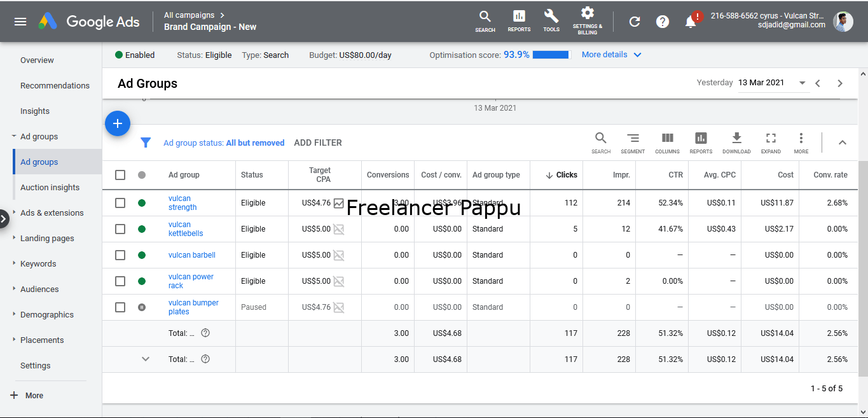Image resolution: width=868 pixels, height=418 pixels.
Task: Tick the checkbox for vulcan bumper plates
Action: (120, 307)
